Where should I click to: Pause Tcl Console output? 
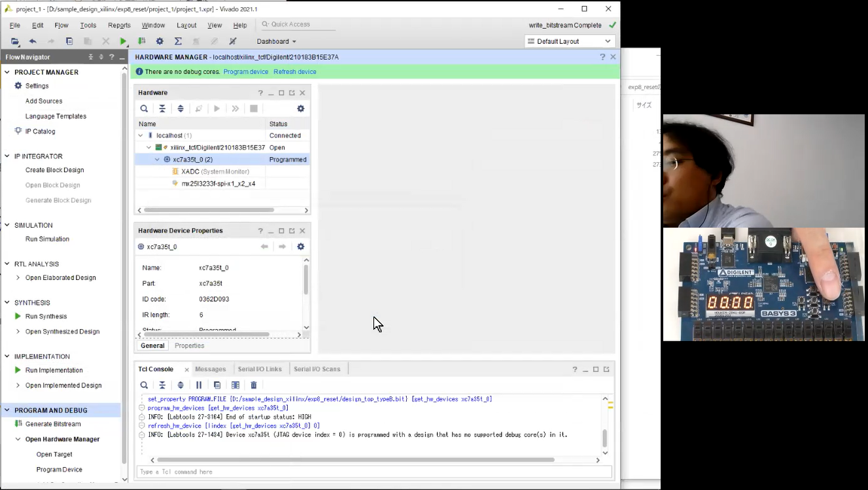coord(199,385)
